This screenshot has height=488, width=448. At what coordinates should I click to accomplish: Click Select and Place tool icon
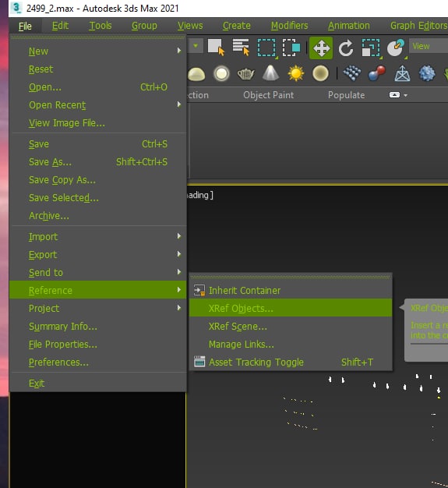tap(396, 48)
